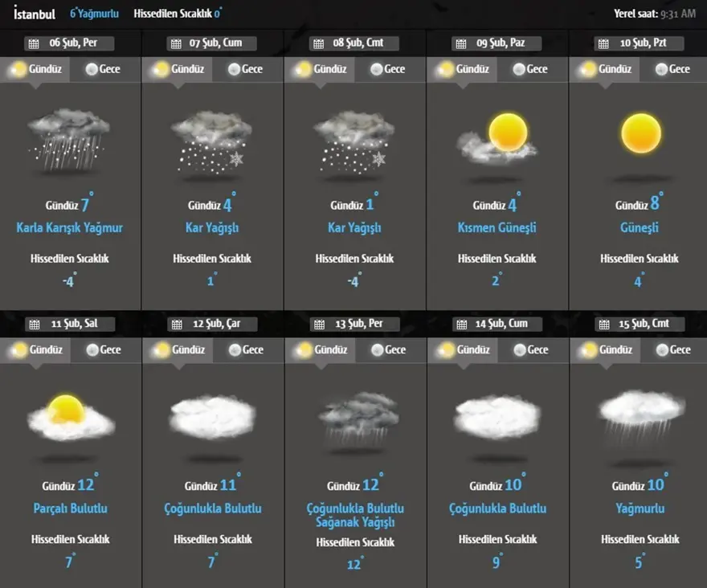The width and height of the screenshot is (707, 588).
Task: Select Gündüz tab for 09 Şub
Action: click(462, 69)
